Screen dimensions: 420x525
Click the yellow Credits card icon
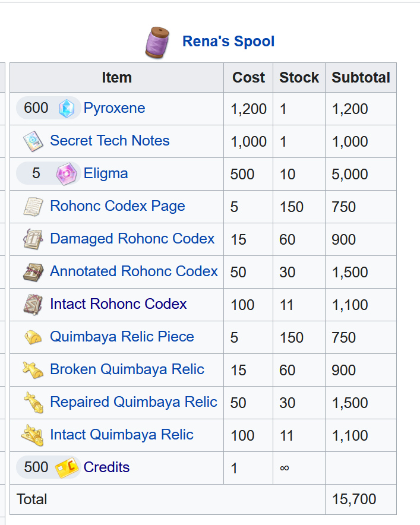point(67,468)
